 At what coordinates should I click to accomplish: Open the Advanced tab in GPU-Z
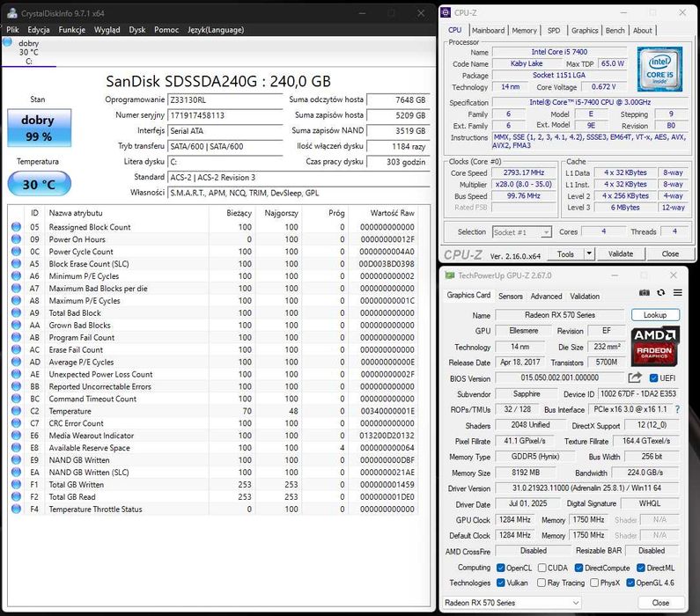(546, 297)
